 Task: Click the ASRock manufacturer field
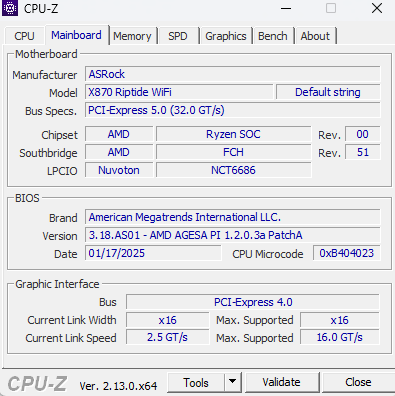click(x=233, y=74)
